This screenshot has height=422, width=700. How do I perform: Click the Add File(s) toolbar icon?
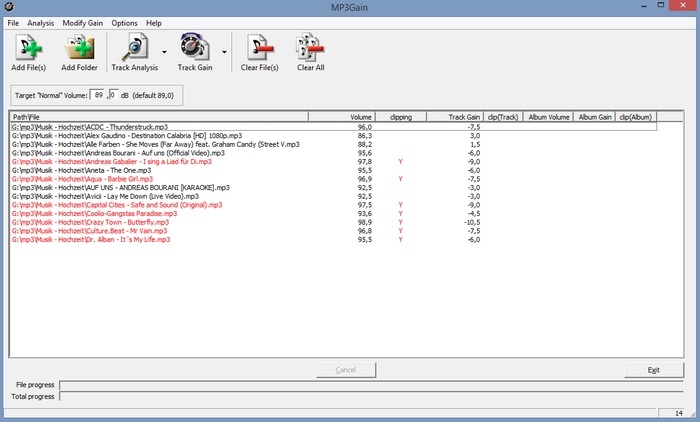coord(29,47)
